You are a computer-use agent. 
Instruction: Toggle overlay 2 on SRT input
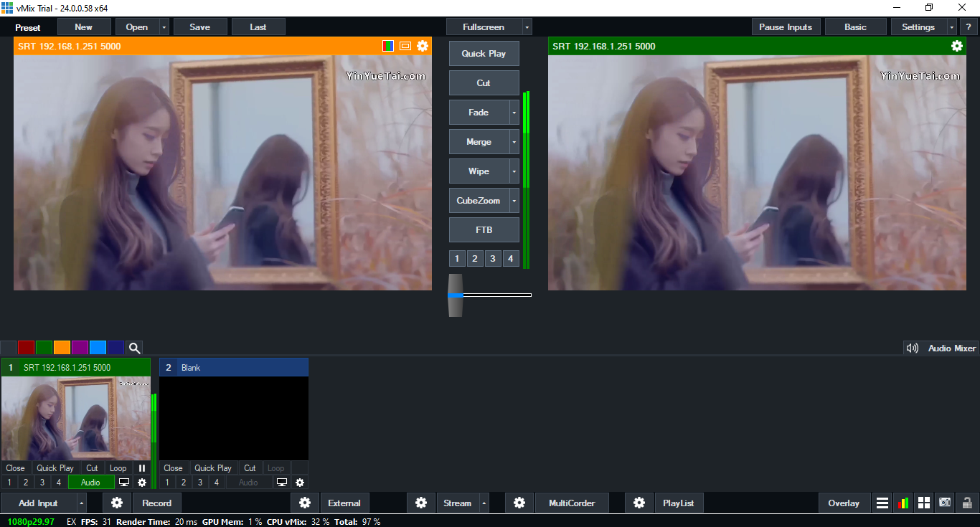point(25,483)
